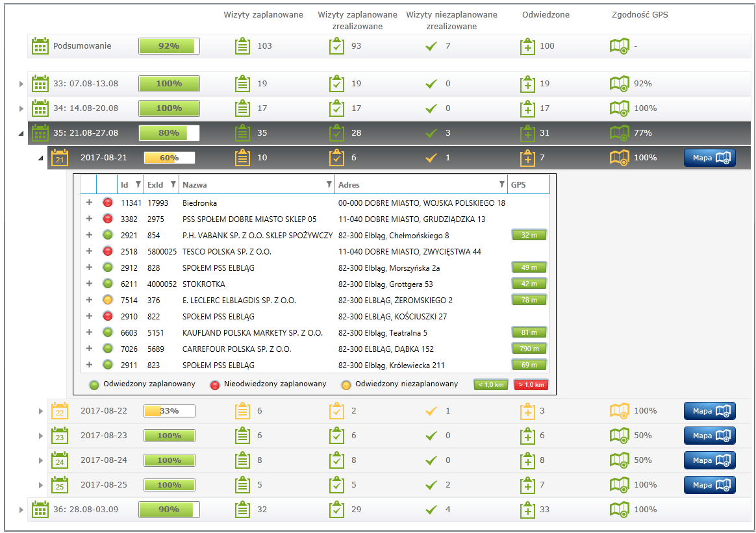Screen dimensions: 756x533
Task: Collapse week 35: 21.08-27.08 row
Action: click(x=21, y=134)
